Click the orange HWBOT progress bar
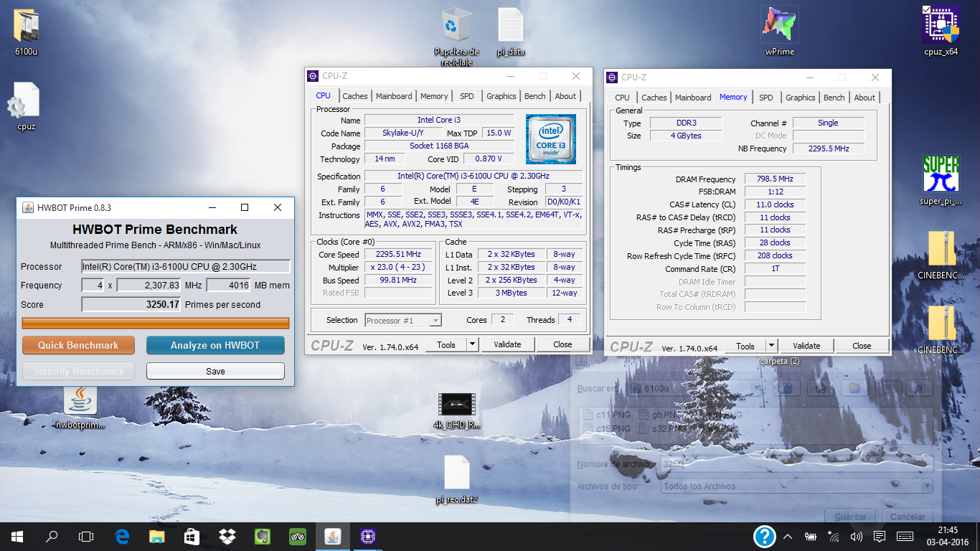Screen dimensions: 980x551 [156, 323]
